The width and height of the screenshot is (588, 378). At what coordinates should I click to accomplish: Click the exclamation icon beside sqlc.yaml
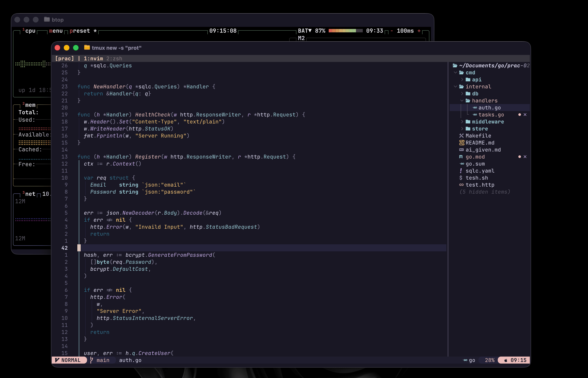(461, 171)
